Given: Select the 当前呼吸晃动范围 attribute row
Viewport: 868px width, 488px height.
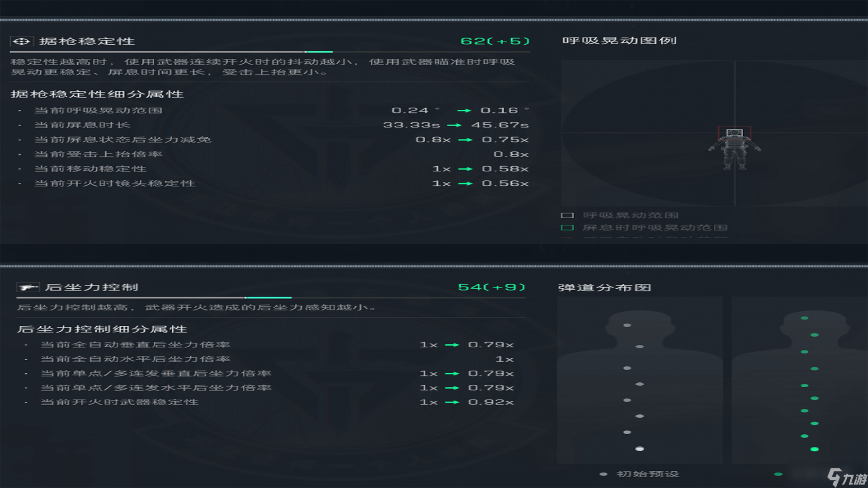Looking at the screenshot, I should tap(99, 111).
